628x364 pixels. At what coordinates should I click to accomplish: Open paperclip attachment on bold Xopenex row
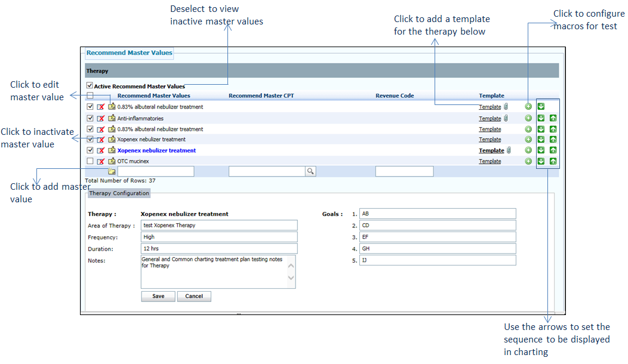point(509,150)
